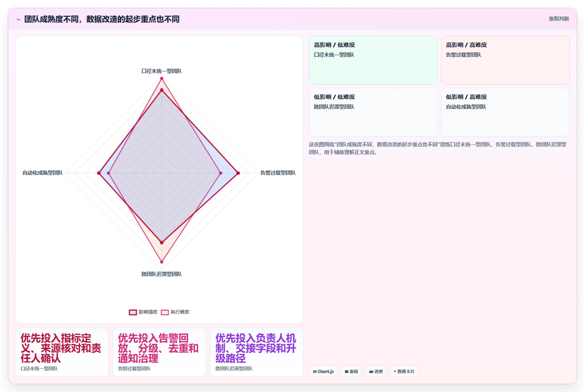Click the 象限判断 tag in header

click(x=559, y=19)
